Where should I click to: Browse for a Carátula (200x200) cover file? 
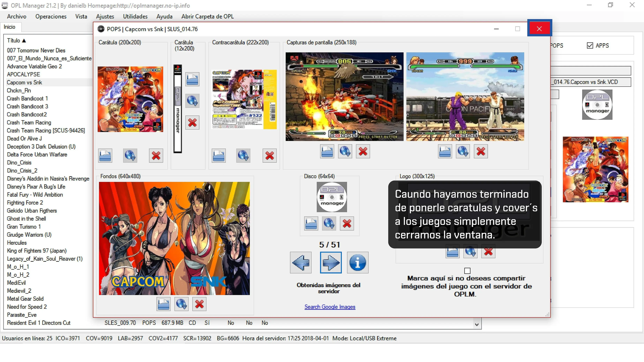(105, 156)
